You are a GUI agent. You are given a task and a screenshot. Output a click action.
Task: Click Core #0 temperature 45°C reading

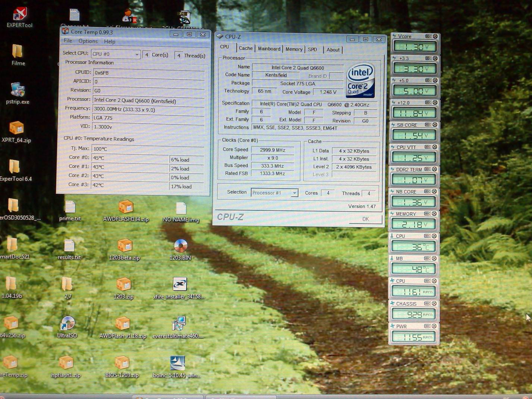130,158
